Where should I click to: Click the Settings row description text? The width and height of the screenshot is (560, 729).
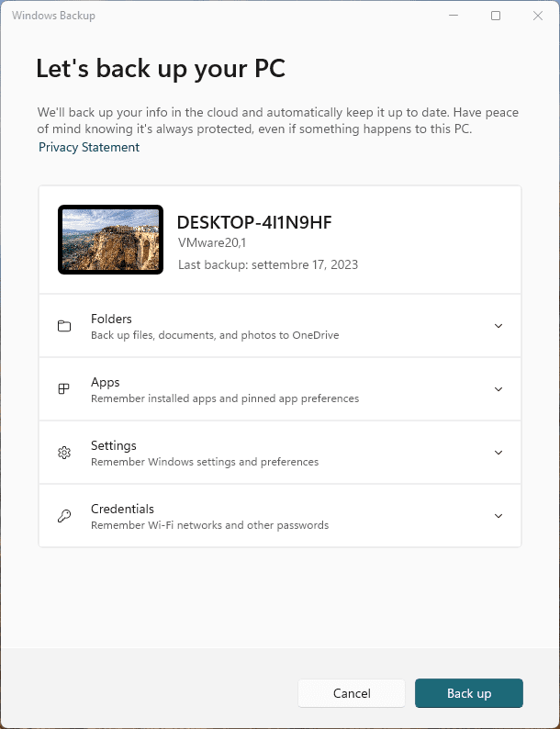[x=205, y=462]
